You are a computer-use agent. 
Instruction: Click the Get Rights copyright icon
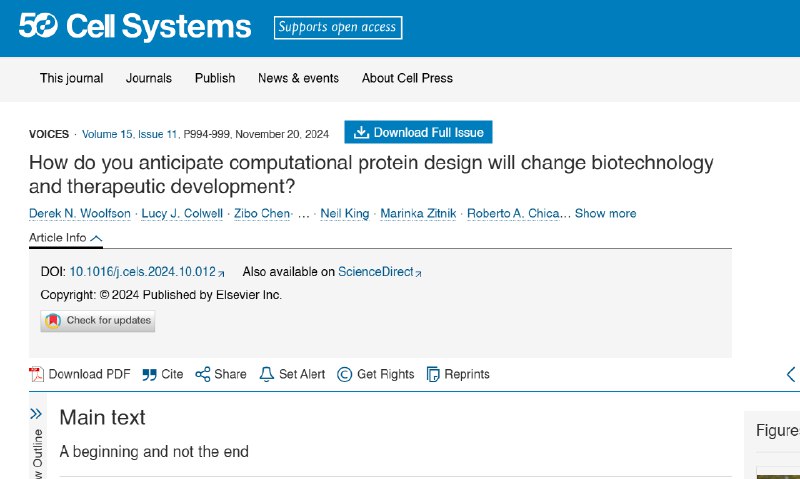pos(344,374)
